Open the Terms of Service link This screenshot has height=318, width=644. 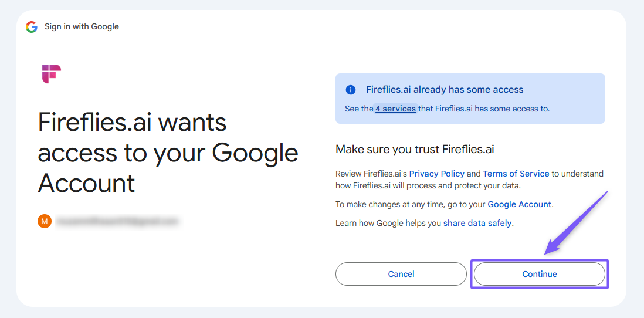tap(516, 174)
